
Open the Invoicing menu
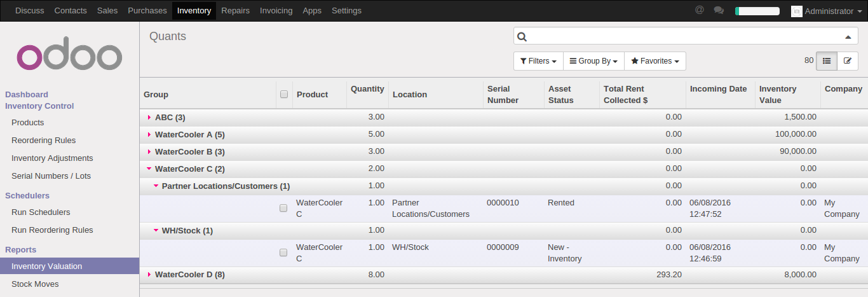pyautogui.click(x=276, y=11)
